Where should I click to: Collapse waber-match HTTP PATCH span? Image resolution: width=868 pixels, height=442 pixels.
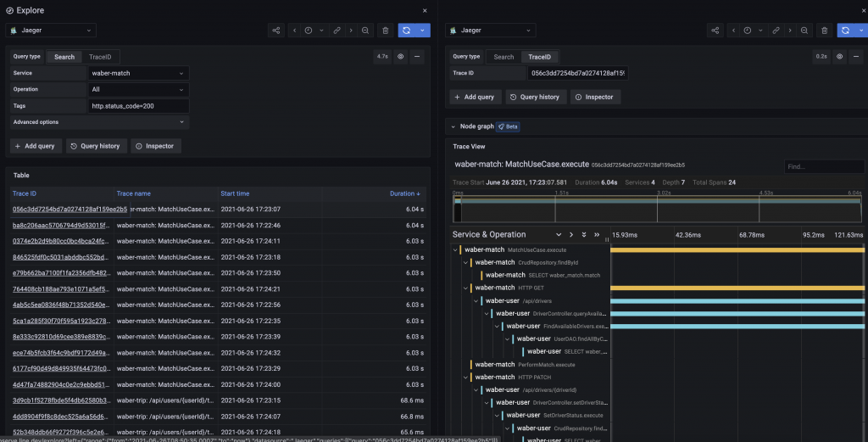[x=465, y=378]
